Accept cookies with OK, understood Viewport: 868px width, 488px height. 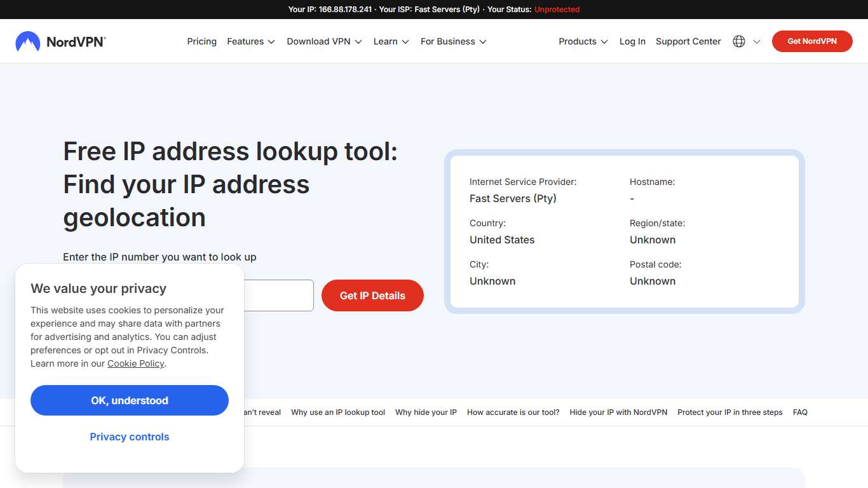129,400
